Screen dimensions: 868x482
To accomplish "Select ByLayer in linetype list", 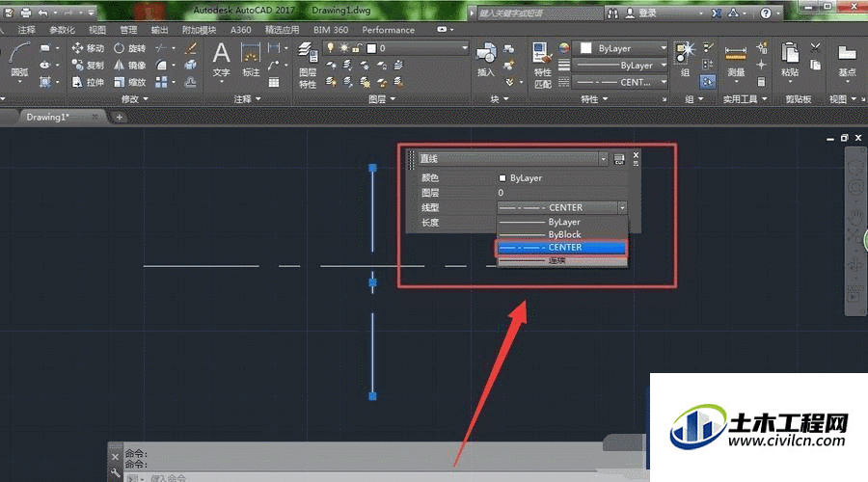I will pos(562,222).
